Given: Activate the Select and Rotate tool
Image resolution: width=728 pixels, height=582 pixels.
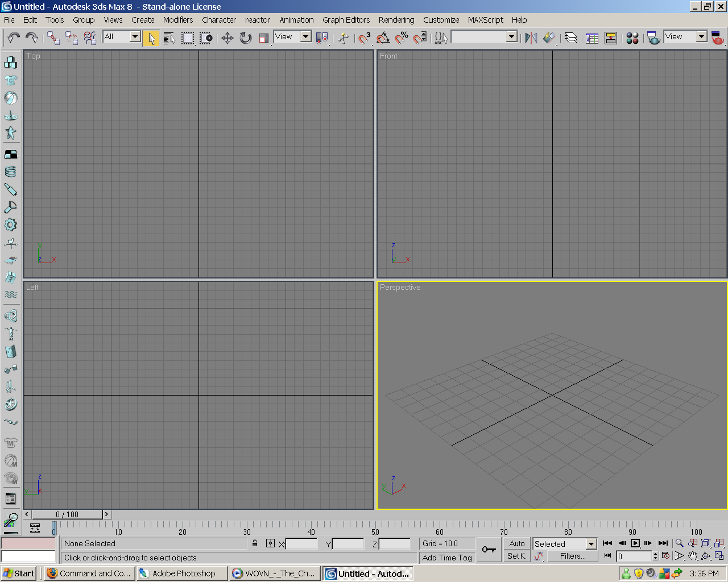Looking at the screenshot, I should (245, 38).
